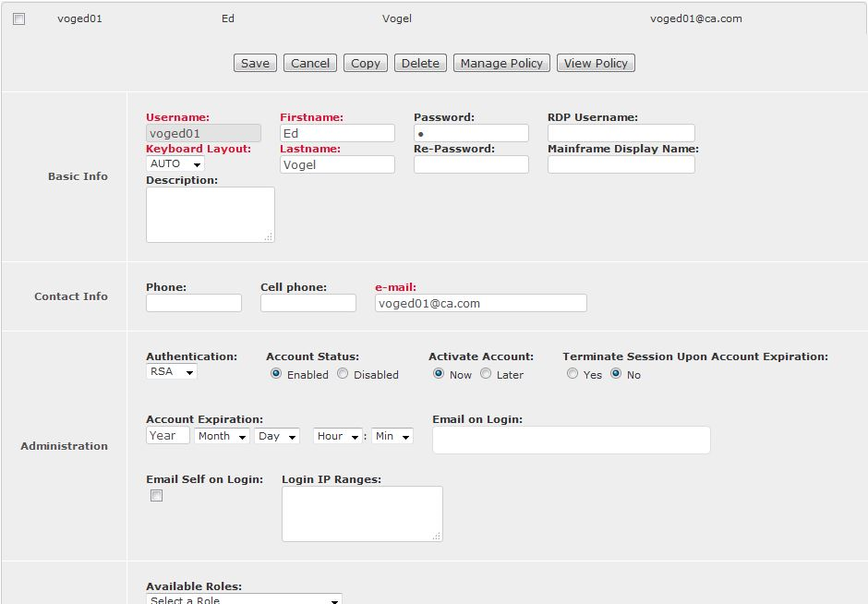
Task: Choose Later for Activate Account
Action: [486, 374]
